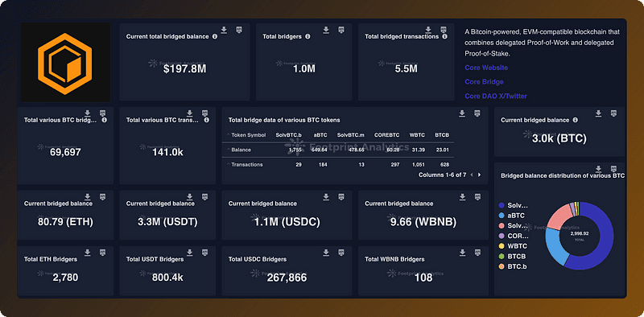The width and height of the screenshot is (644, 317).
Task: Open API icon on 9.66 (WBNB) card
Action: 477,196
